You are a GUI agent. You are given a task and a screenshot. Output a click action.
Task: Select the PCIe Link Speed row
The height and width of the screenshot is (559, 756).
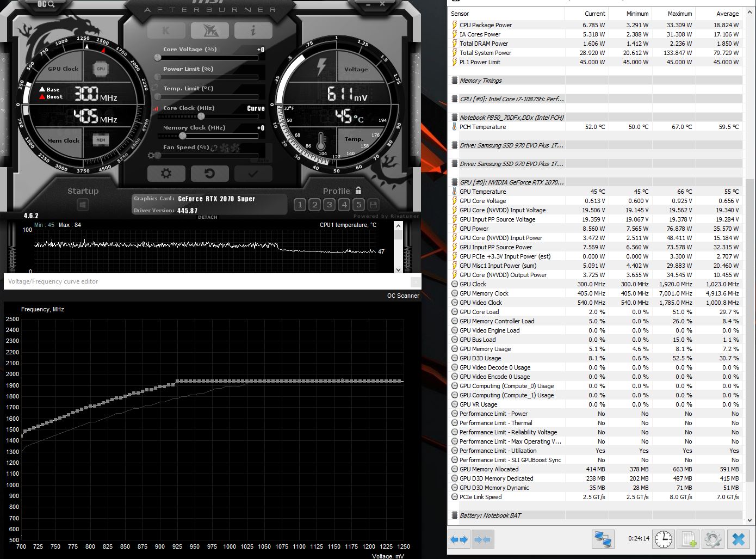[x=596, y=497]
